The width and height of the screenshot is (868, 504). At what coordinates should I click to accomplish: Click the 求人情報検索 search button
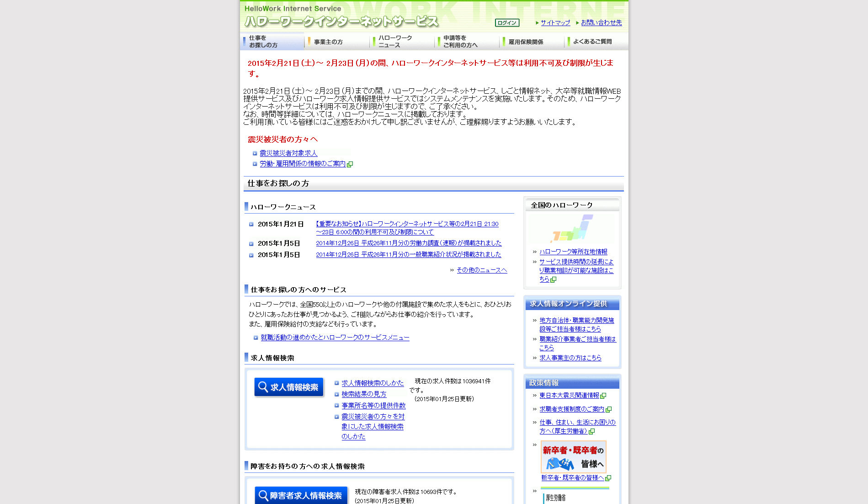click(289, 387)
